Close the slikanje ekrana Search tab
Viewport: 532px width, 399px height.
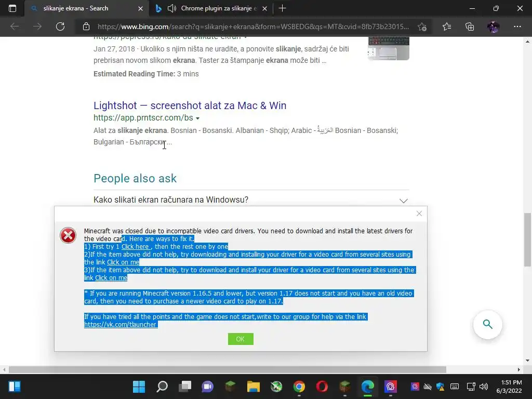coord(140,8)
